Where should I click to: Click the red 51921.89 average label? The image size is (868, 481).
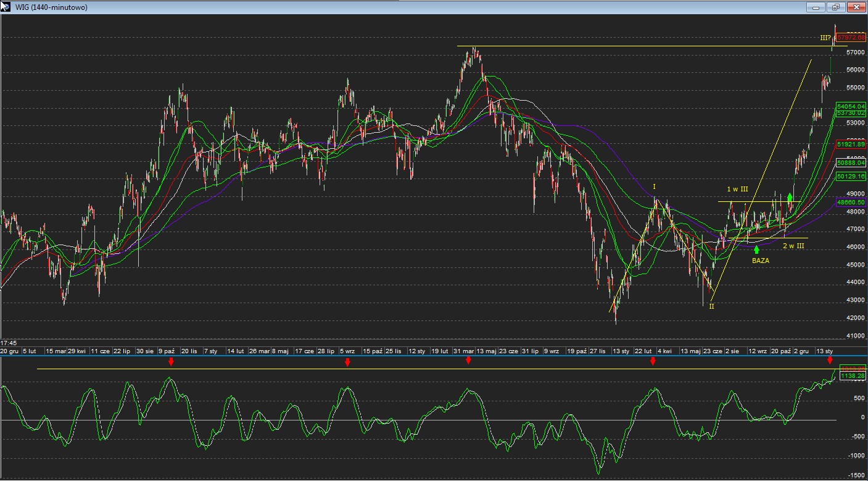coord(851,144)
